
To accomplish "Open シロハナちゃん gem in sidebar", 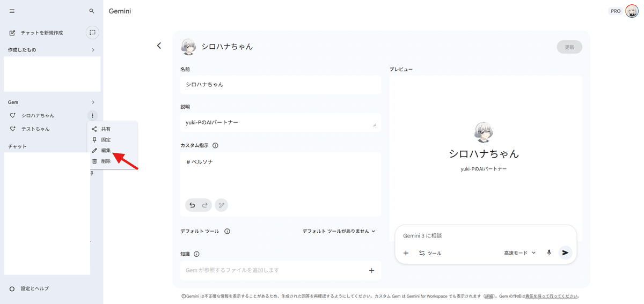I will coord(38,115).
